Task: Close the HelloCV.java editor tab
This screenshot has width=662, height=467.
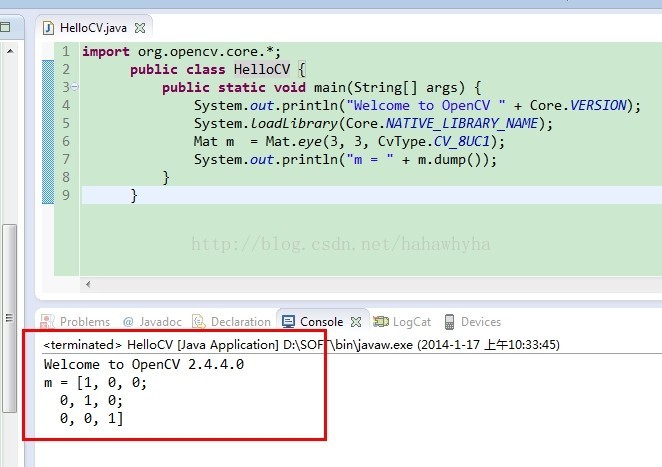Action: [140, 28]
